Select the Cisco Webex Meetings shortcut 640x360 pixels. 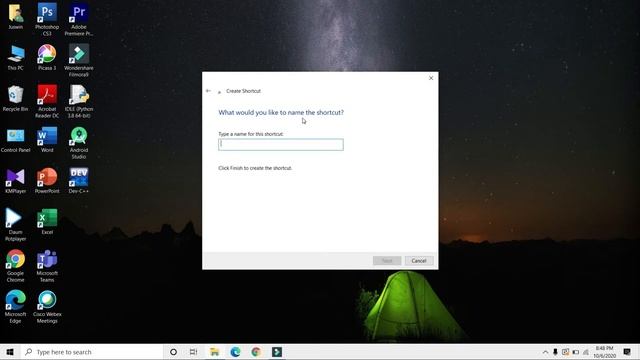click(47, 307)
